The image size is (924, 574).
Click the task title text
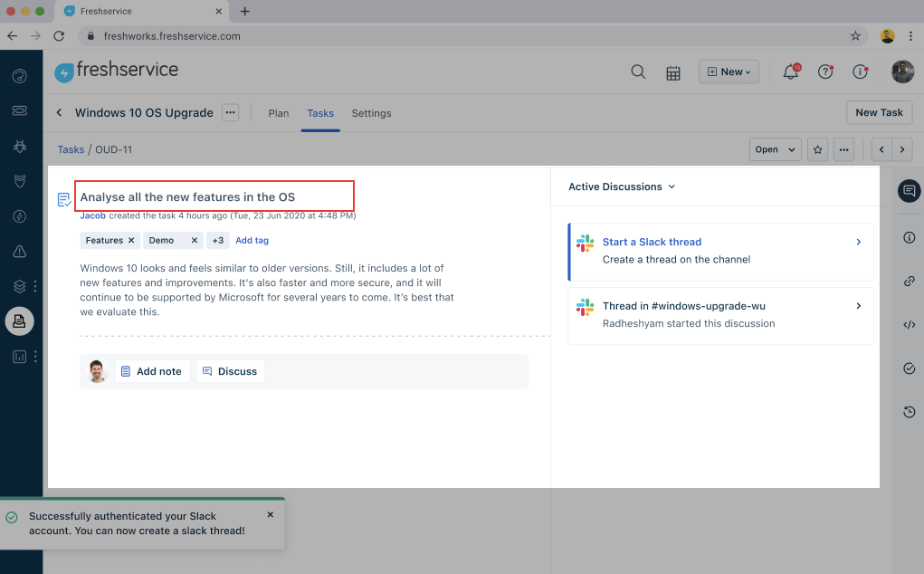pos(187,196)
